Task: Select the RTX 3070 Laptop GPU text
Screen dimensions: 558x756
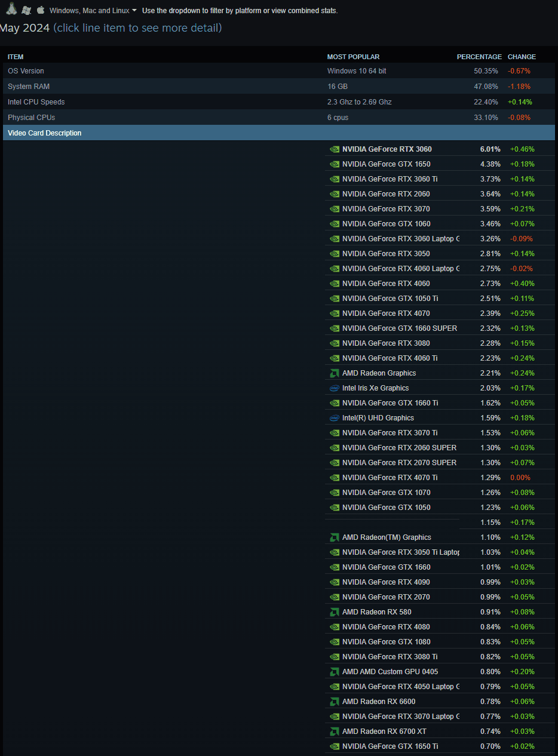Action: coord(401,717)
